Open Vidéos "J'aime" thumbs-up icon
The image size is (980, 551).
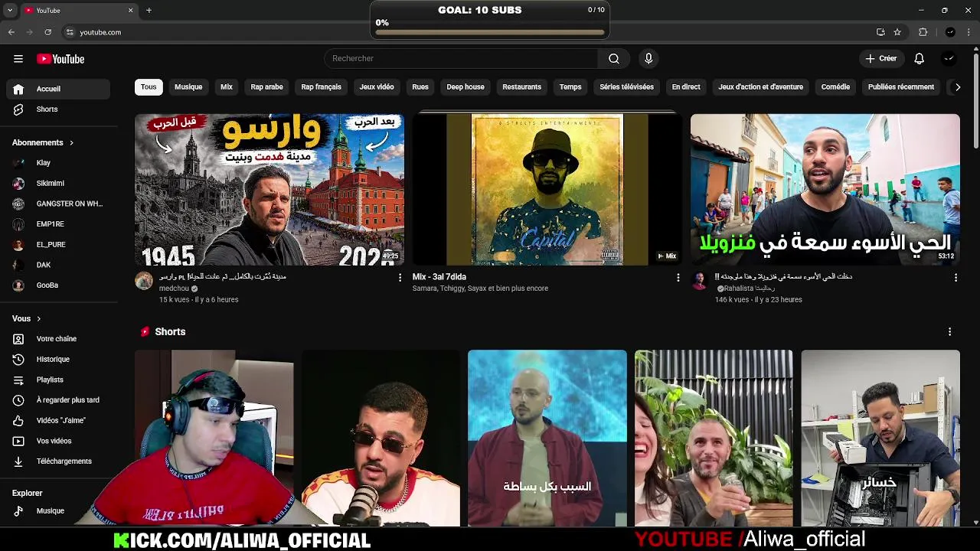pyautogui.click(x=19, y=420)
